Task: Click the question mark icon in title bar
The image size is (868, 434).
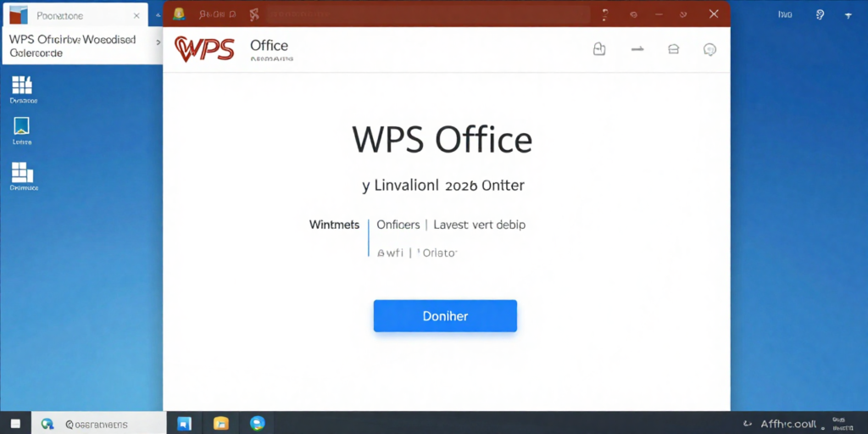Action: [x=605, y=14]
